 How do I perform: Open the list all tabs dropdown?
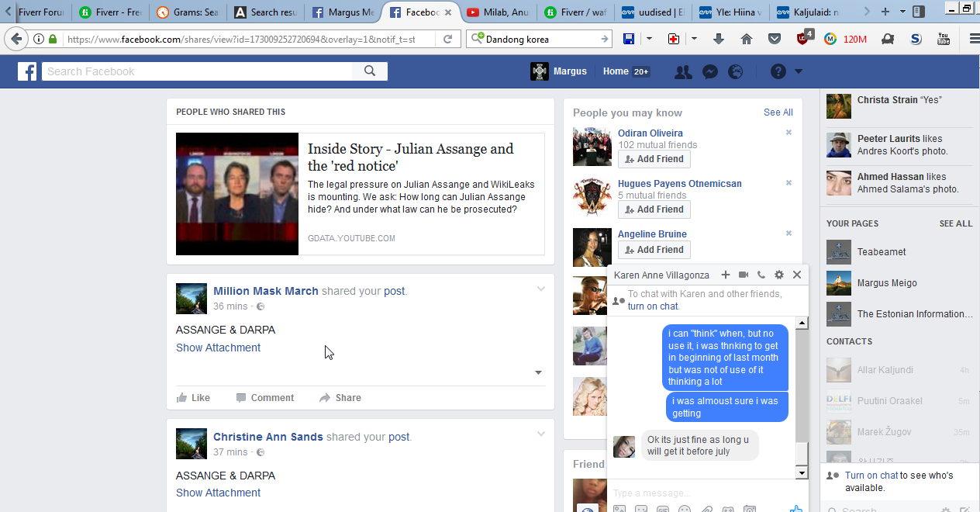point(903,12)
